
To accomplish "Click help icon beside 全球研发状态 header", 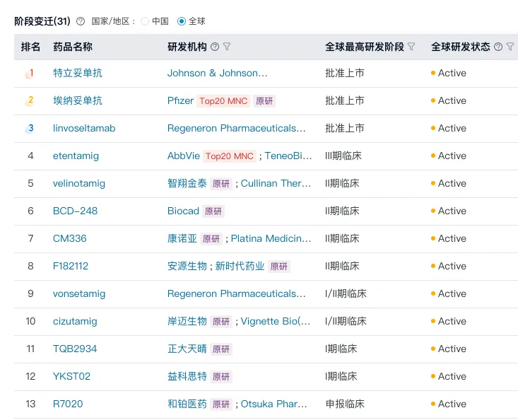I will 498,47.
